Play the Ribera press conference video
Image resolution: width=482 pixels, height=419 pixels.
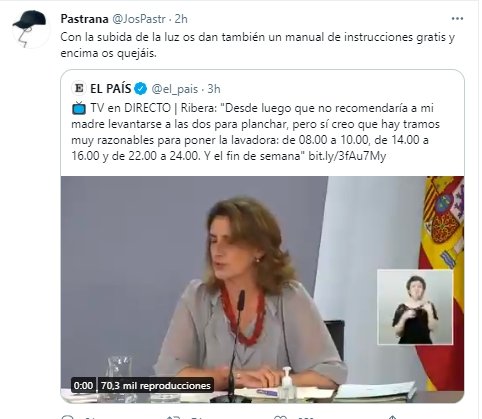click(262, 289)
